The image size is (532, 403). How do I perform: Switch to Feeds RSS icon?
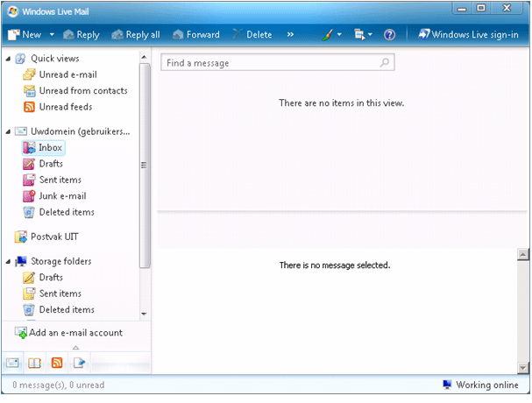(57, 363)
